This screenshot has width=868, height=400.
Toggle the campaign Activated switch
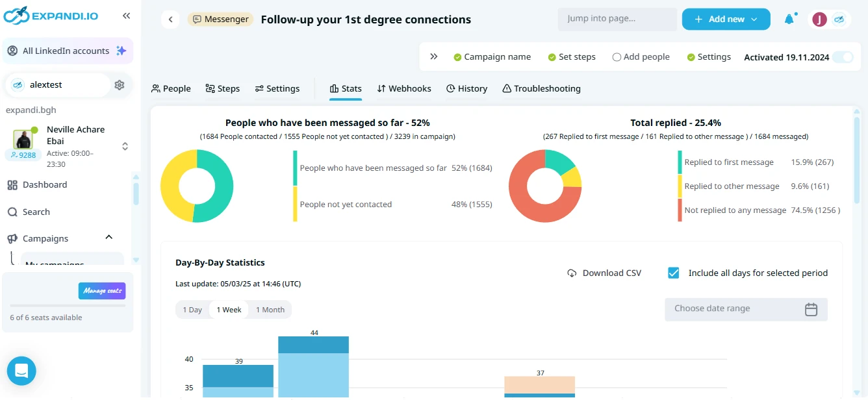pos(843,57)
